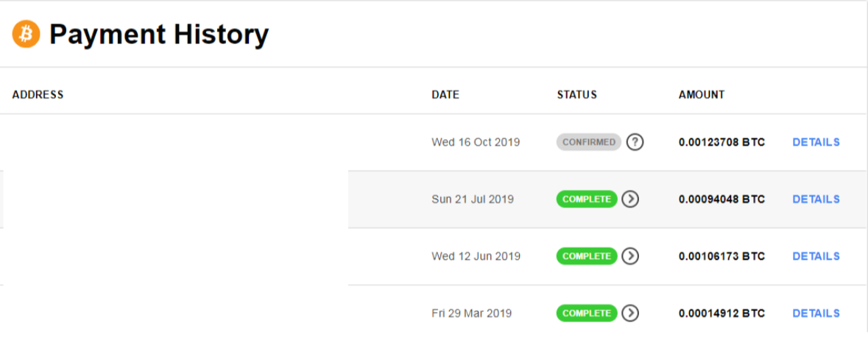
Task: Select the Wed 16 Oct 2019 date cell
Action: pyautogui.click(x=476, y=142)
